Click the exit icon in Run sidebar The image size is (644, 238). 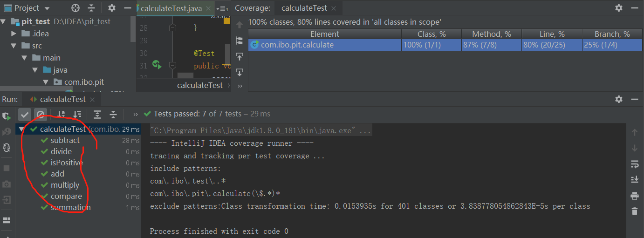(7, 200)
